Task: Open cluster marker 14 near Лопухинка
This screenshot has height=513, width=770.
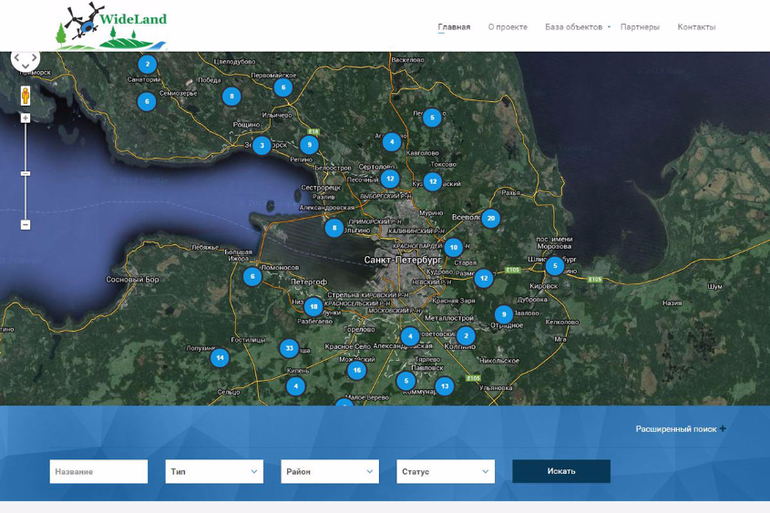Action: 220,358
